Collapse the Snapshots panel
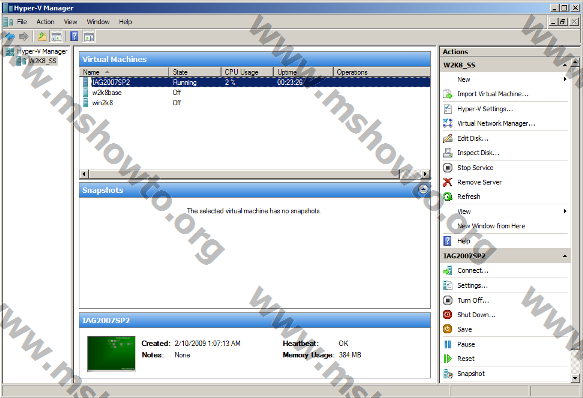Viewport: 583px width, 398px height. (x=423, y=189)
